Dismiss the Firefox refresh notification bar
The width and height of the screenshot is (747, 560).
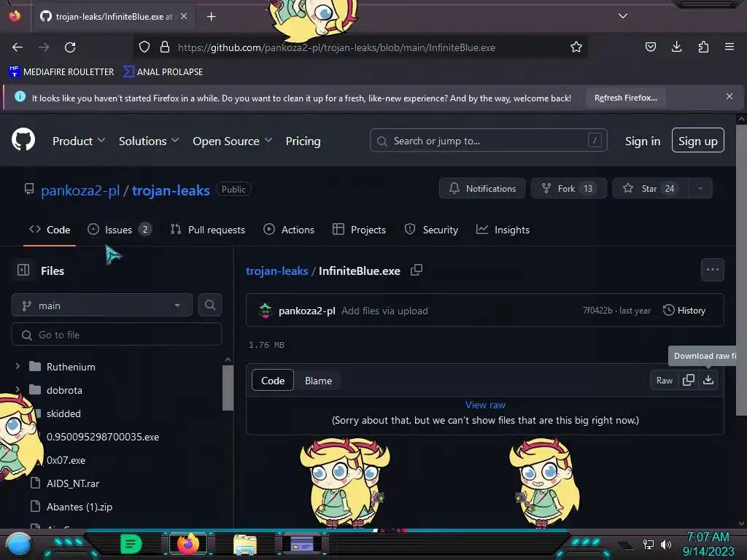coord(729,96)
